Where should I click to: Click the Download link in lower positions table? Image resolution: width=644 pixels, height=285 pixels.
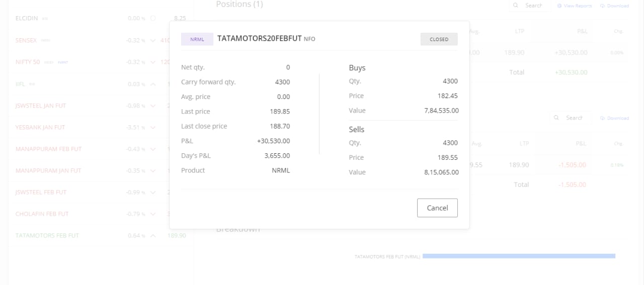(618, 118)
